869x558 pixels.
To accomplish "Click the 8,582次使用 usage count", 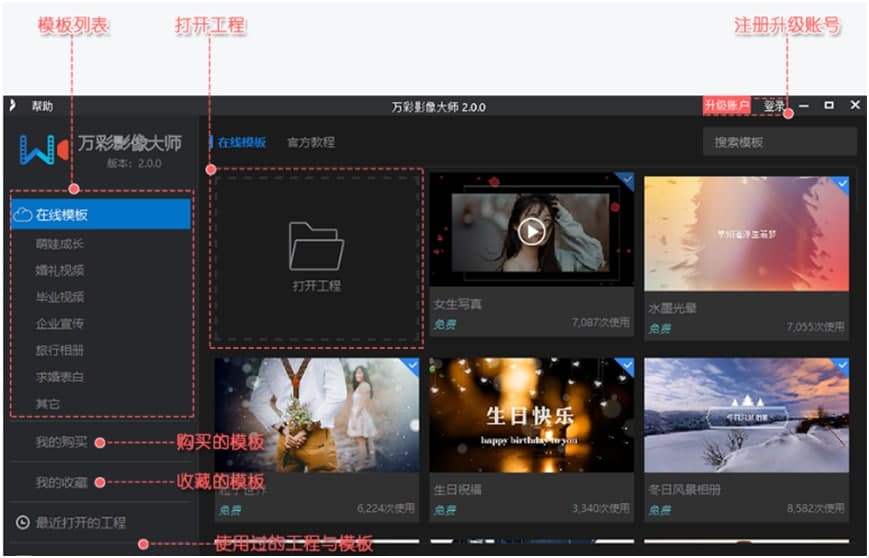I will (816, 508).
